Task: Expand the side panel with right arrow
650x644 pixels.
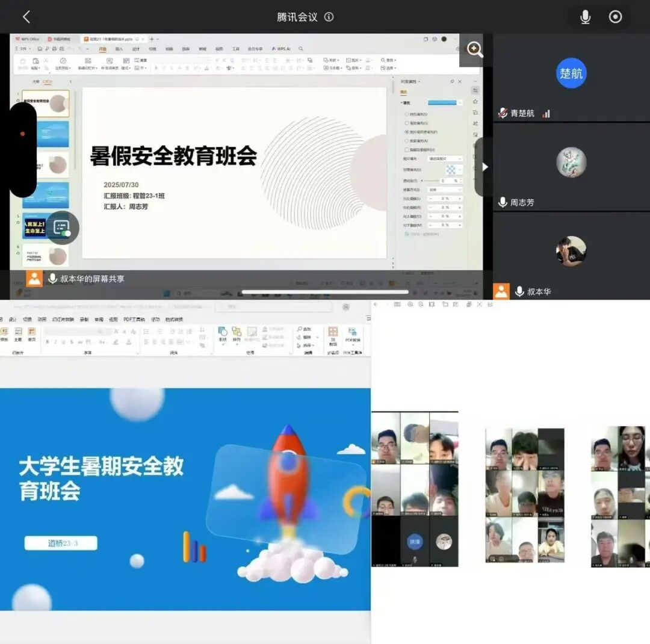Action: [x=484, y=167]
